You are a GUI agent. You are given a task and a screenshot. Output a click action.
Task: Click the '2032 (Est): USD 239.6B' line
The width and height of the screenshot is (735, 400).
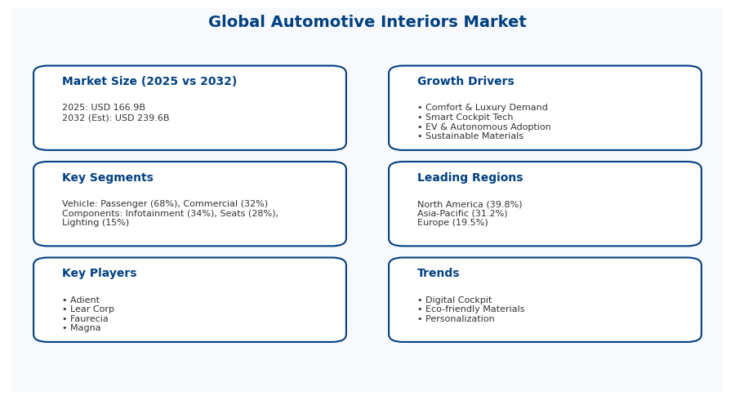tap(116, 118)
